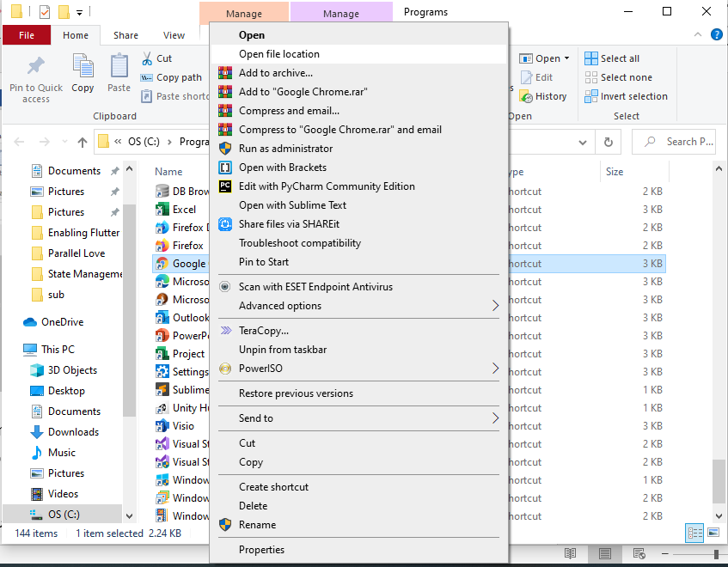Open the View ribbon tab

pos(174,35)
